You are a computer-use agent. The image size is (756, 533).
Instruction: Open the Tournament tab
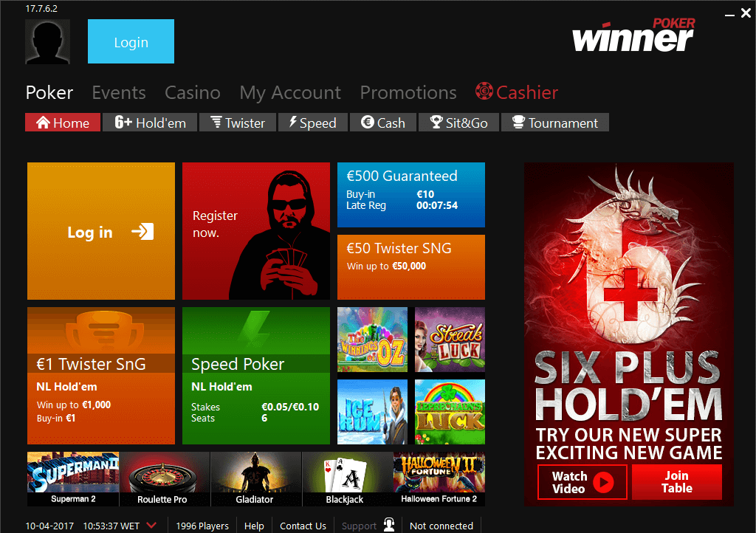point(555,123)
